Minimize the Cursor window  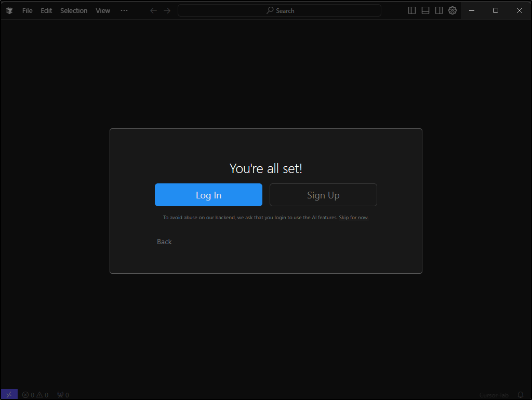pyautogui.click(x=472, y=10)
